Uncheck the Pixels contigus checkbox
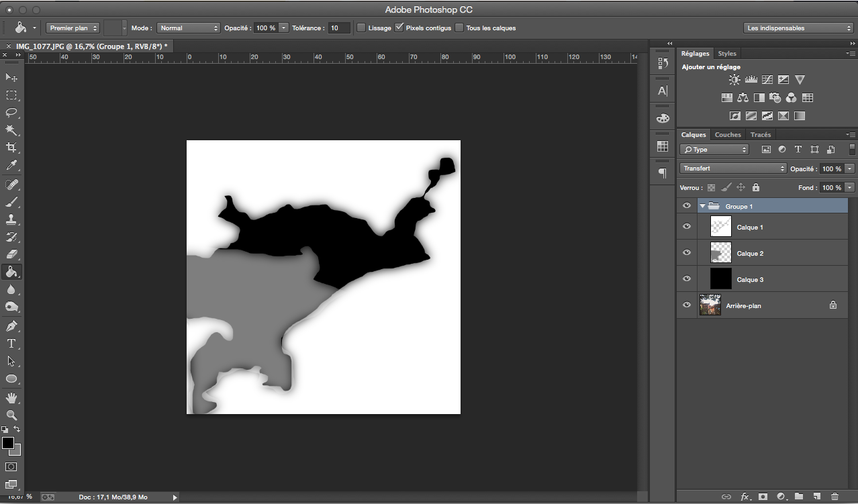Screen dimensions: 858x504 [399, 28]
